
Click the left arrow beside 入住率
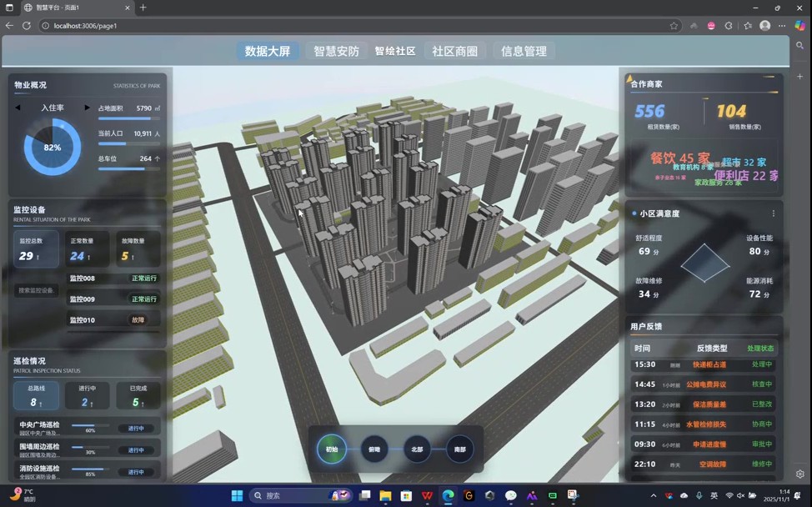19,106
